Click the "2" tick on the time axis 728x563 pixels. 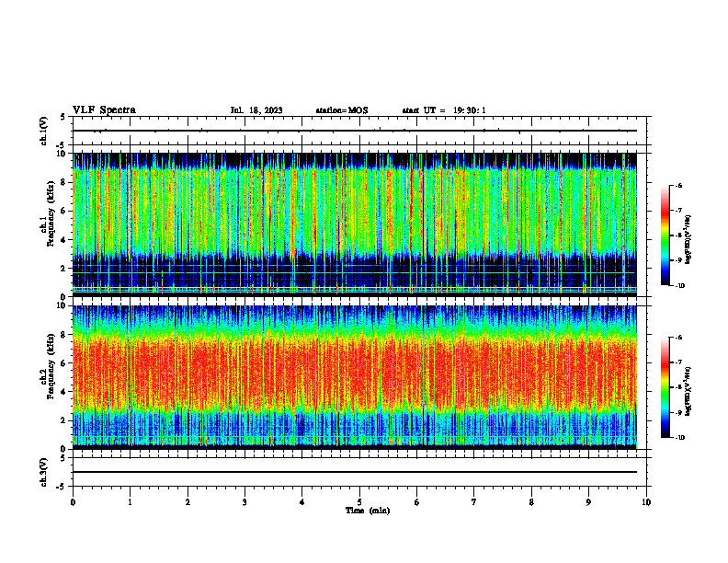[x=188, y=502]
